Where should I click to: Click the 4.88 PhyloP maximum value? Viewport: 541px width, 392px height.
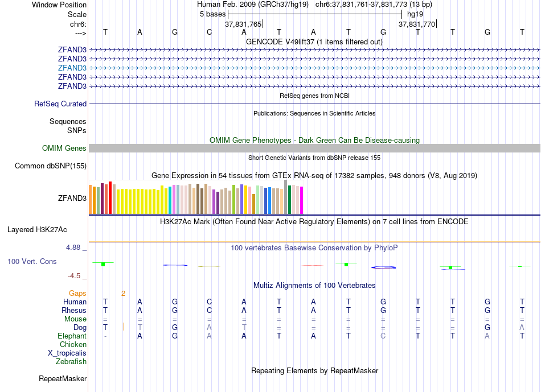73,247
